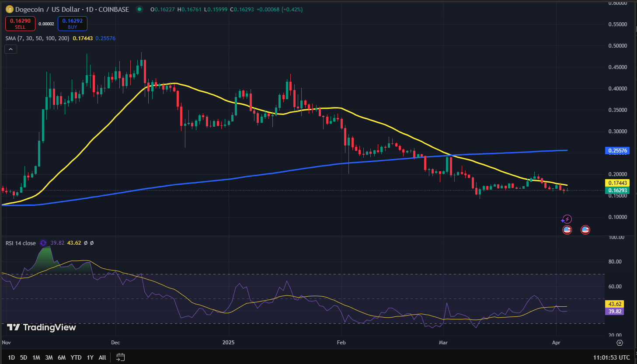Select the All time range
The width and height of the screenshot is (637, 364).
tap(102, 357)
